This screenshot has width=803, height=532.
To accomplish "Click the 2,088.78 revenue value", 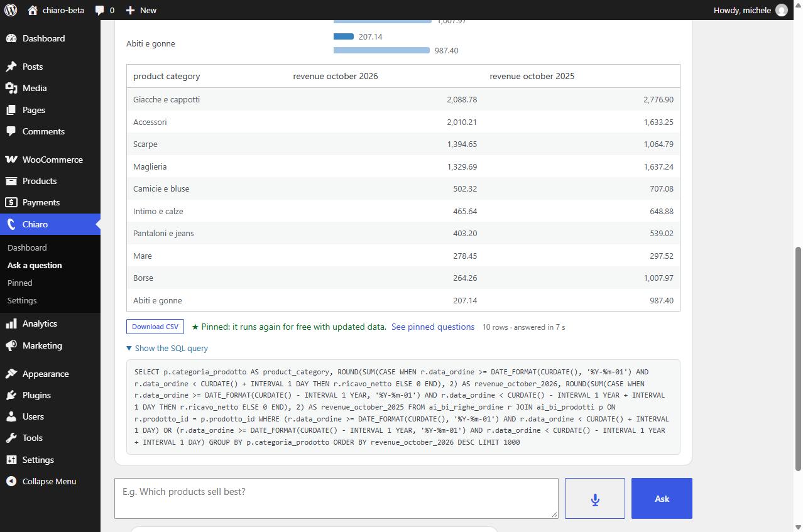I will (x=462, y=99).
